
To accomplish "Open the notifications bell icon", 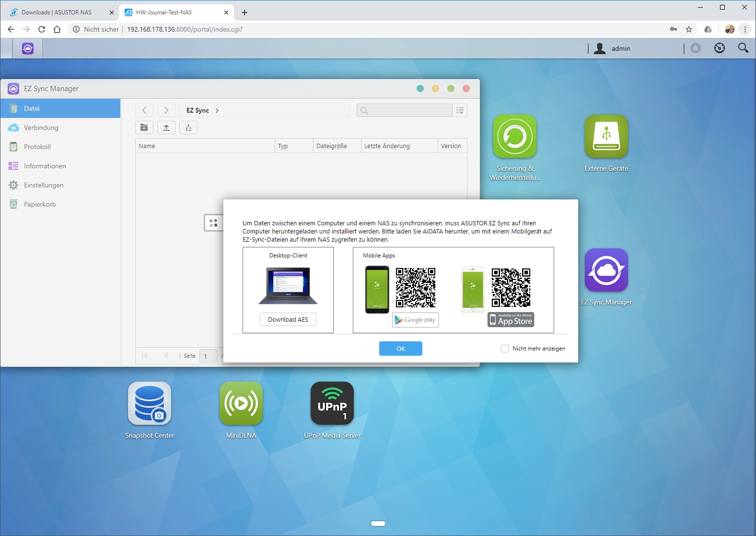I will click(x=696, y=48).
